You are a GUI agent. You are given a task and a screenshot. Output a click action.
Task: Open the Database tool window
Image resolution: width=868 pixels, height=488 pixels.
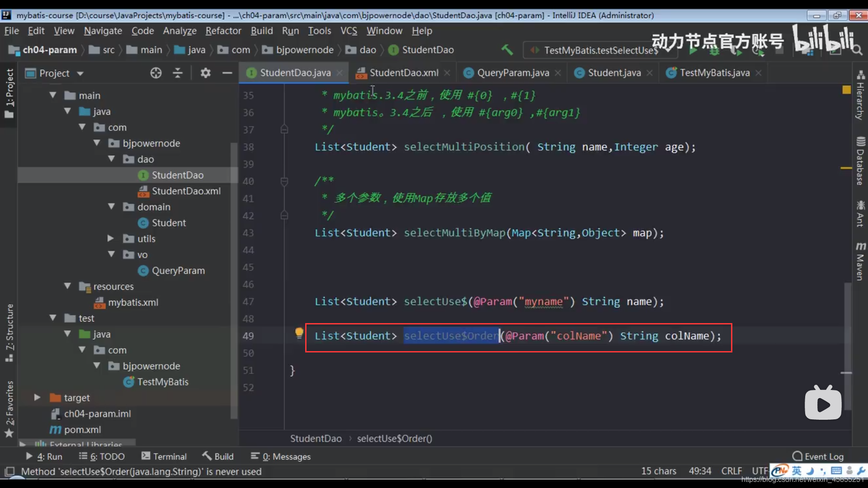[860, 161]
